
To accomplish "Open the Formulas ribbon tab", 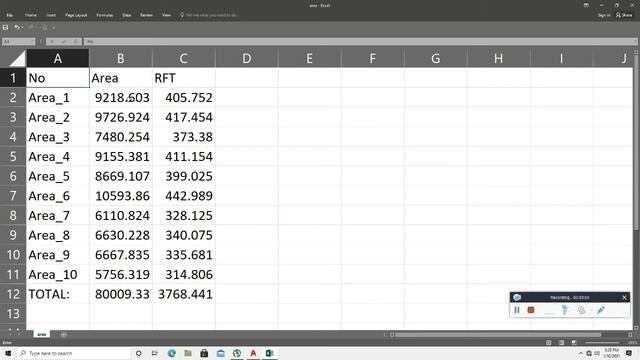I will [105, 15].
